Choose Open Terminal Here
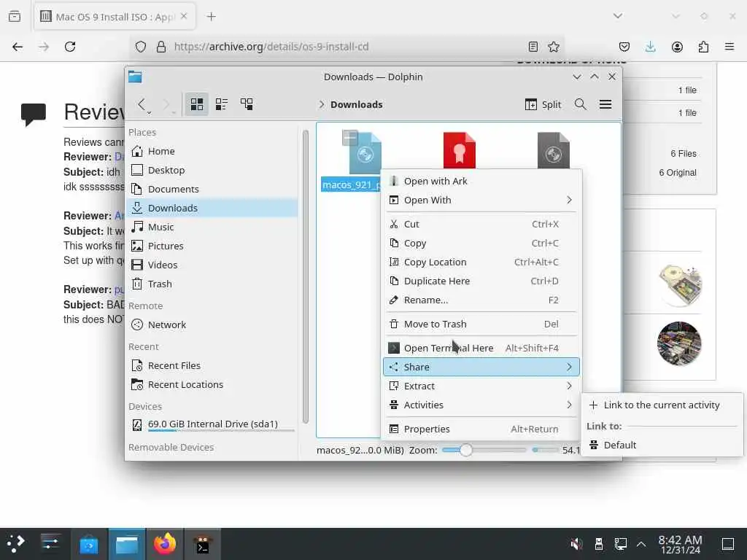Viewport: 747px width, 560px height. pyautogui.click(x=481, y=348)
